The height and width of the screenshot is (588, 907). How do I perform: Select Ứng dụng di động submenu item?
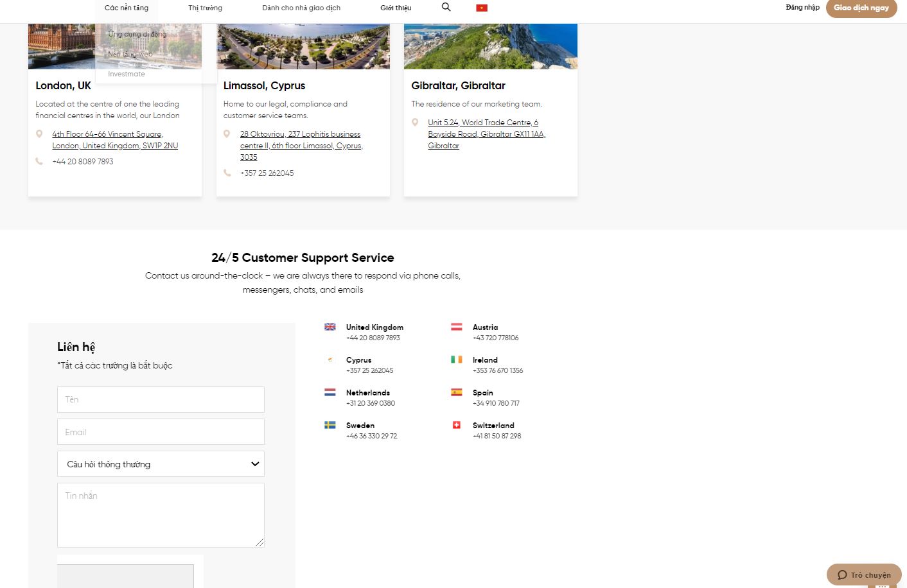(x=137, y=34)
